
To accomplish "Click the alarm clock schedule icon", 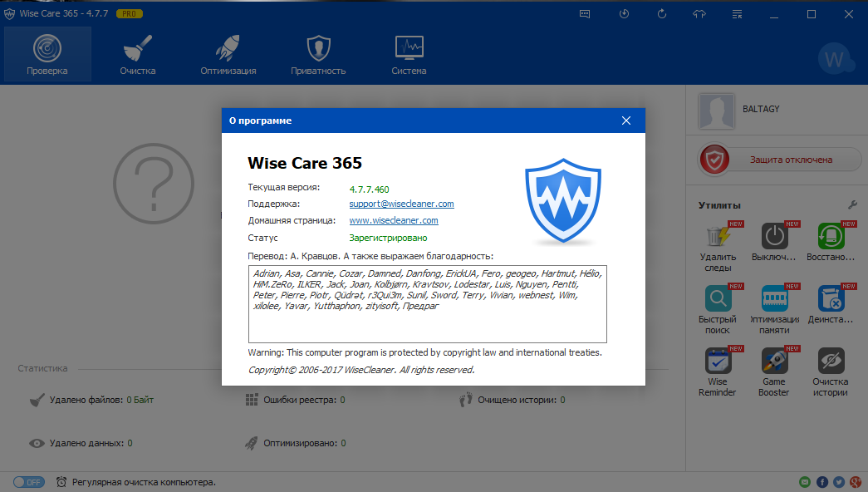I will coord(61,482).
